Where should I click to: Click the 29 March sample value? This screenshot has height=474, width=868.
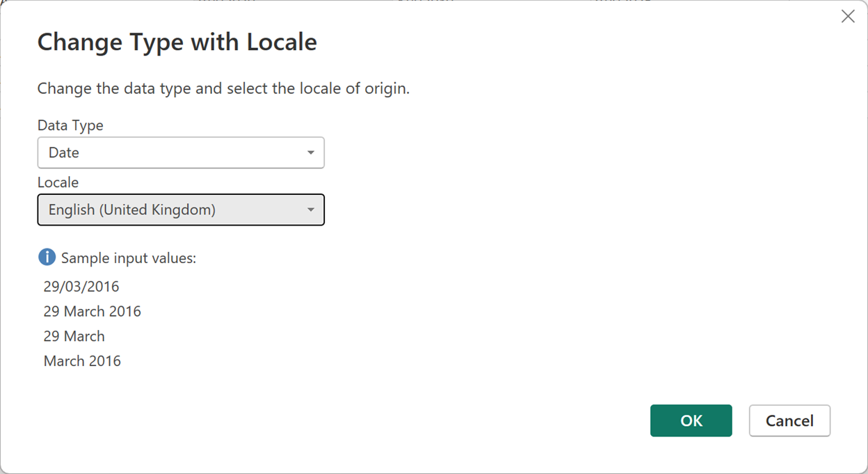point(74,336)
